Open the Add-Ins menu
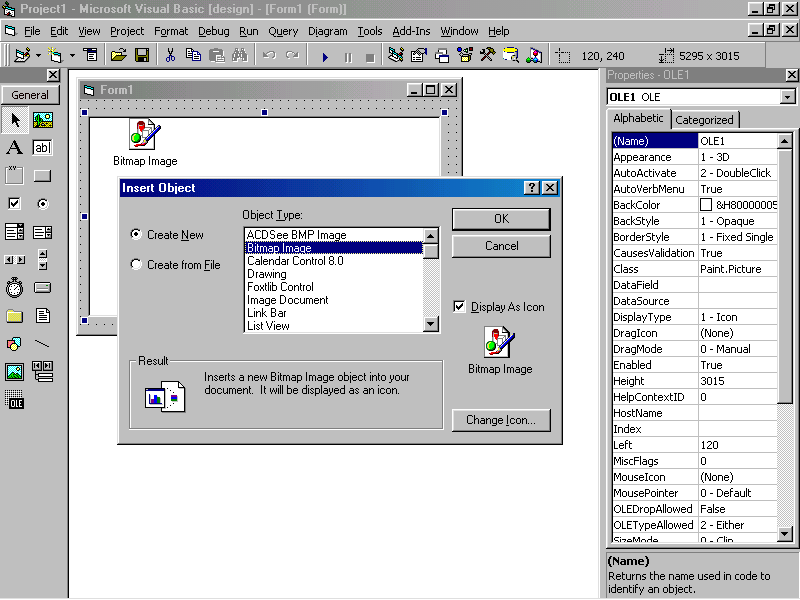The image size is (800, 600). 411,31
